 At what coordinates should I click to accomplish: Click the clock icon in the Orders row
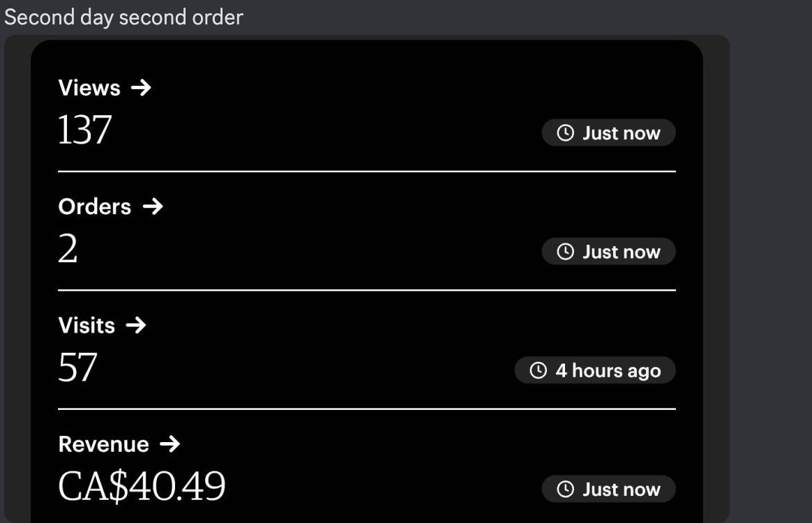point(566,252)
